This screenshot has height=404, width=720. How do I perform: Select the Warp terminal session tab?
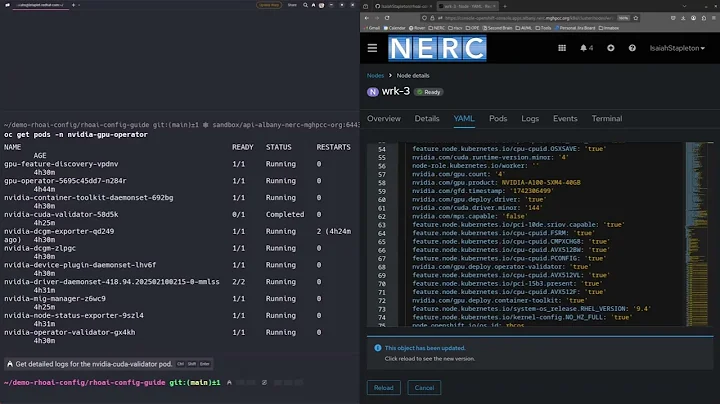(41, 5)
